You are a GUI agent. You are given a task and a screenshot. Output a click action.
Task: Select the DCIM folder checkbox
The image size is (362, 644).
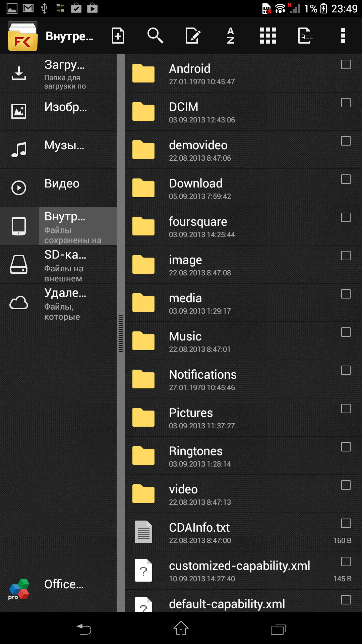[346, 103]
